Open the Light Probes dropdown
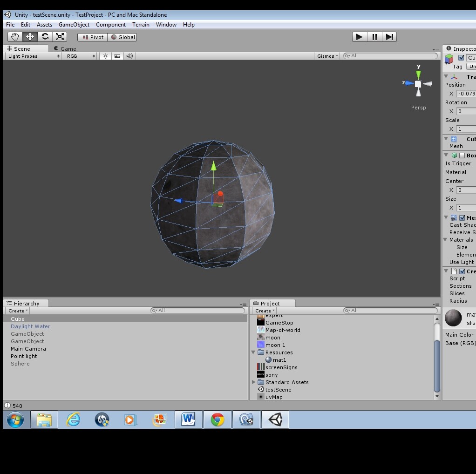This screenshot has height=474, width=476. 33,56
